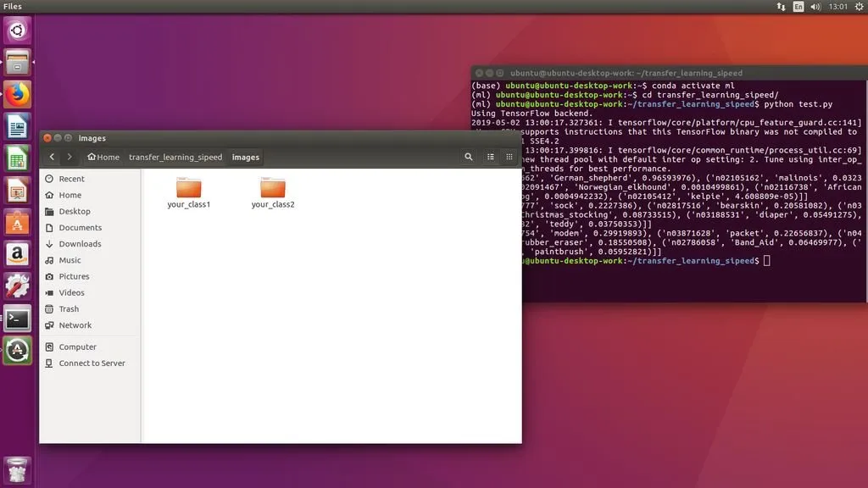This screenshot has width=868, height=488.
Task: Launch Firefox from the dock
Action: 17,94
